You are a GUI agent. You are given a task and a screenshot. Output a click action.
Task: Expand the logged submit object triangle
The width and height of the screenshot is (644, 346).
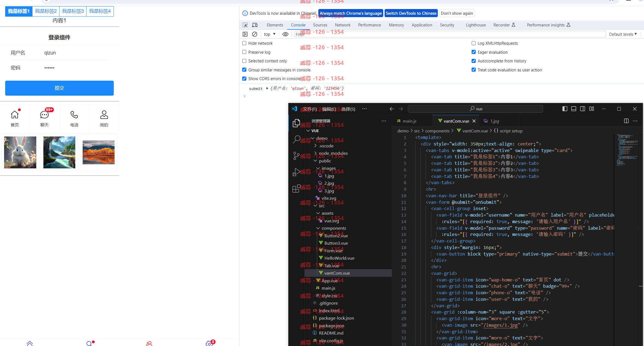pos(267,88)
